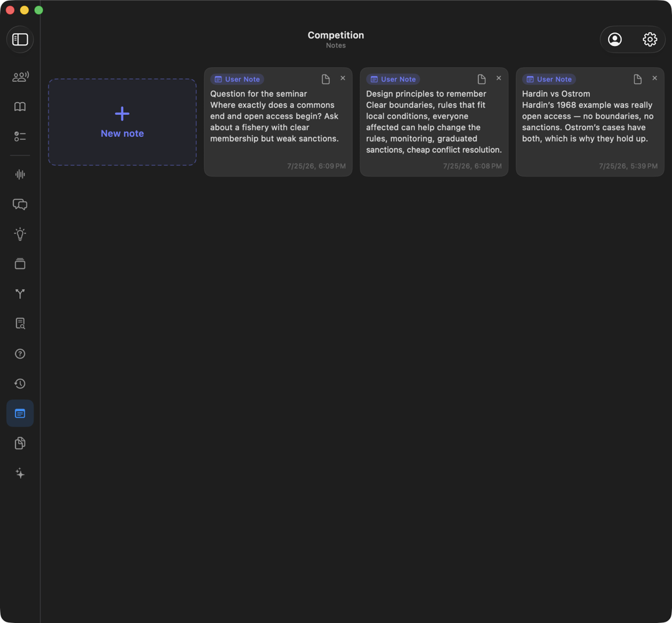Open the people speaking sidebar icon
672x623 pixels.
(x=20, y=76)
